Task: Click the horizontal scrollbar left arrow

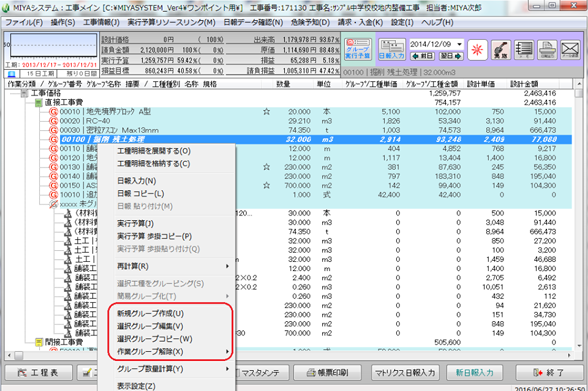Action: (x=9, y=355)
